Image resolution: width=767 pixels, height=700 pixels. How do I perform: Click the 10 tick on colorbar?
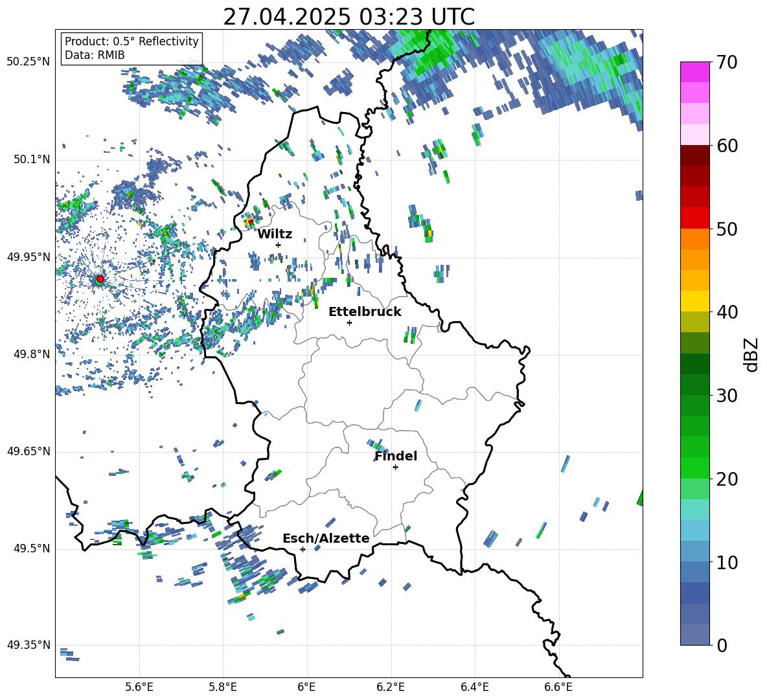727,562
